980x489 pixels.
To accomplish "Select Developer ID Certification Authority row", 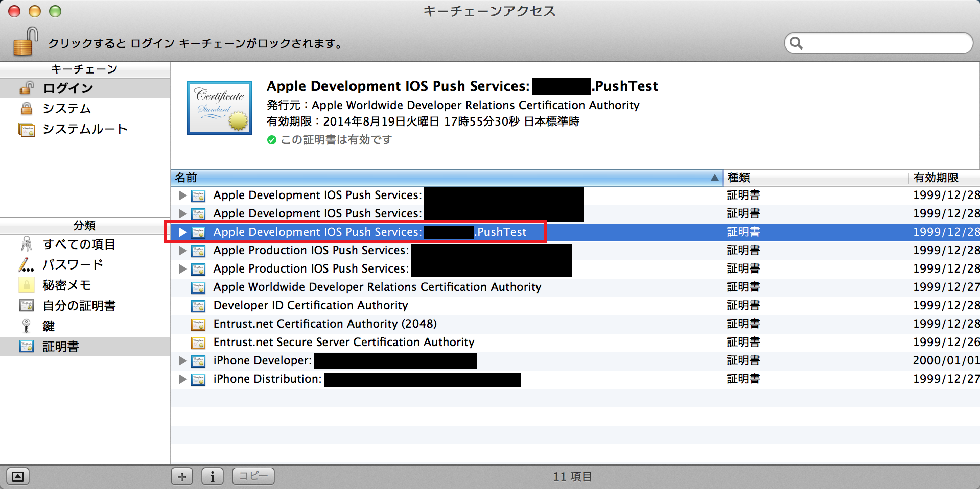I will 575,305.
